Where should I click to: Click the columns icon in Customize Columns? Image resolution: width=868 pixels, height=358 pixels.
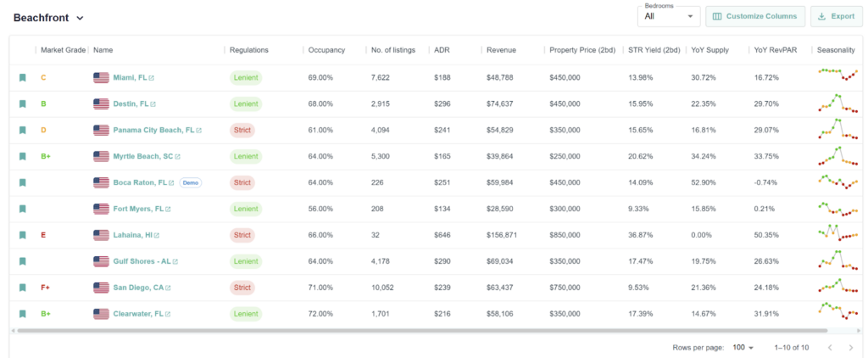click(717, 16)
